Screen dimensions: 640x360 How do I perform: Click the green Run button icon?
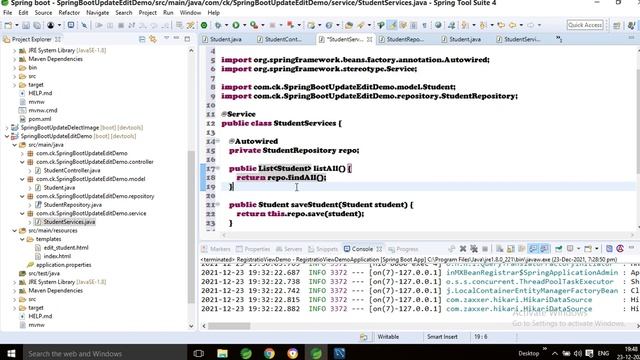point(236,25)
